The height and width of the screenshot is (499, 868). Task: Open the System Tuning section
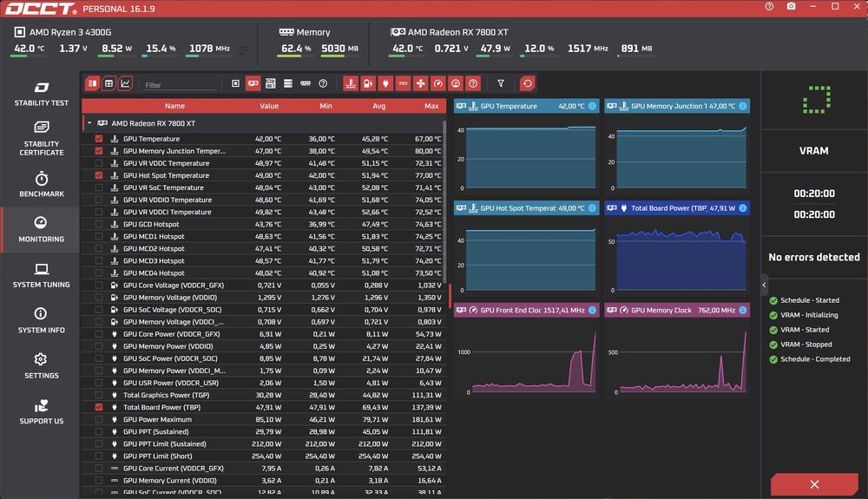[x=41, y=275]
